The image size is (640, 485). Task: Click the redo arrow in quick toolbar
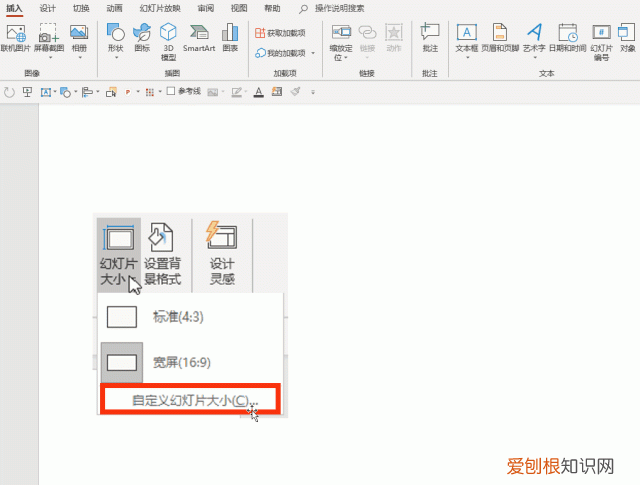pyautogui.click(x=9, y=92)
